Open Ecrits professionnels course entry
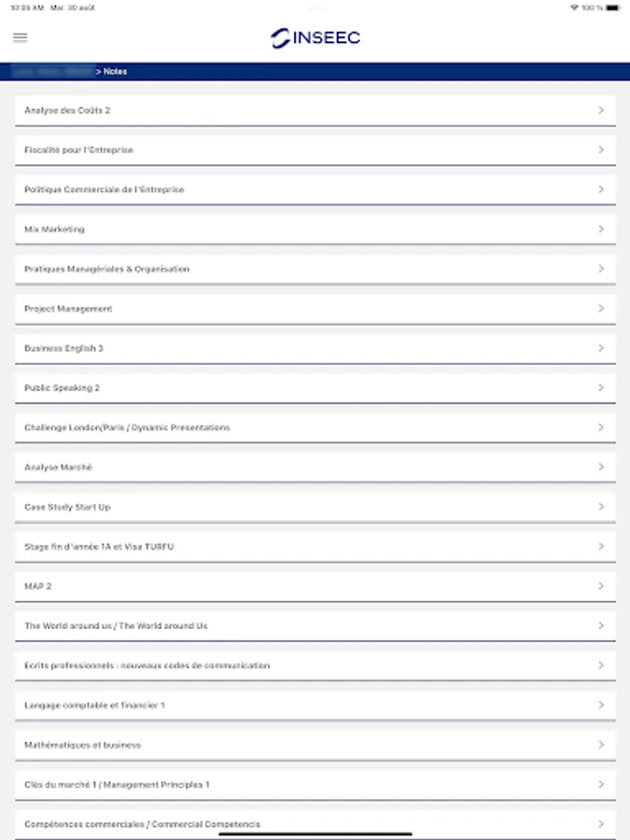630x840 pixels. [x=147, y=665]
